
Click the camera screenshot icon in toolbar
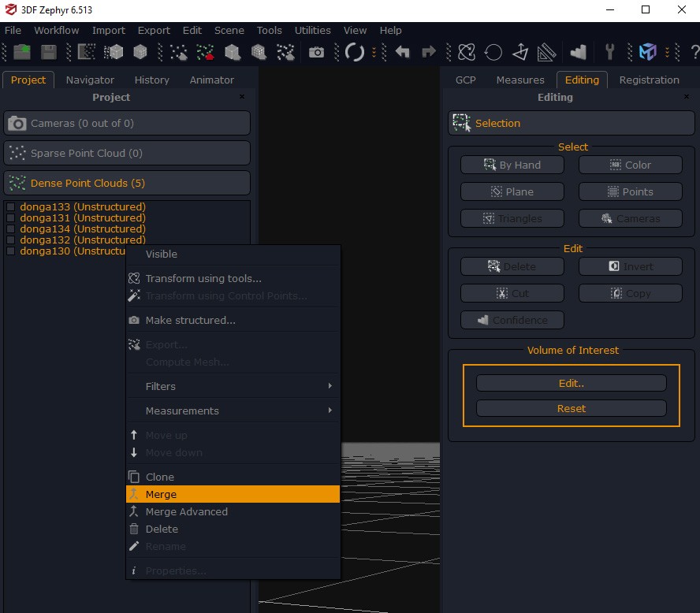click(x=316, y=52)
